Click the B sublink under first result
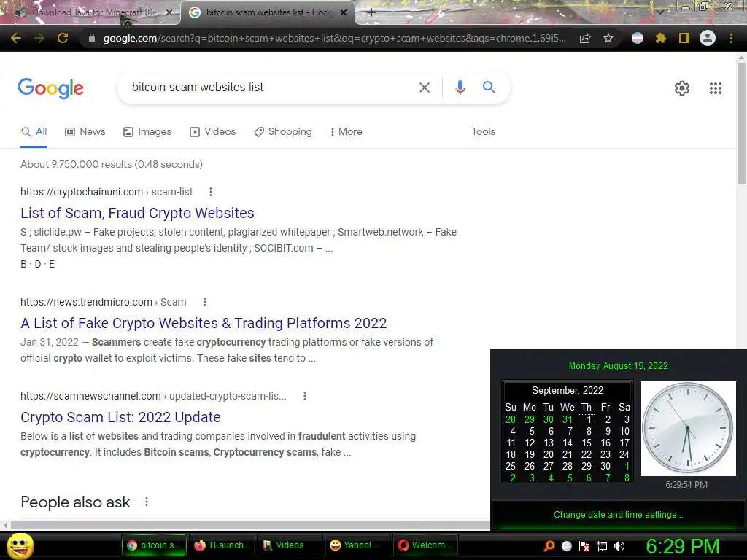The width and height of the screenshot is (747, 560). (x=24, y=264)
